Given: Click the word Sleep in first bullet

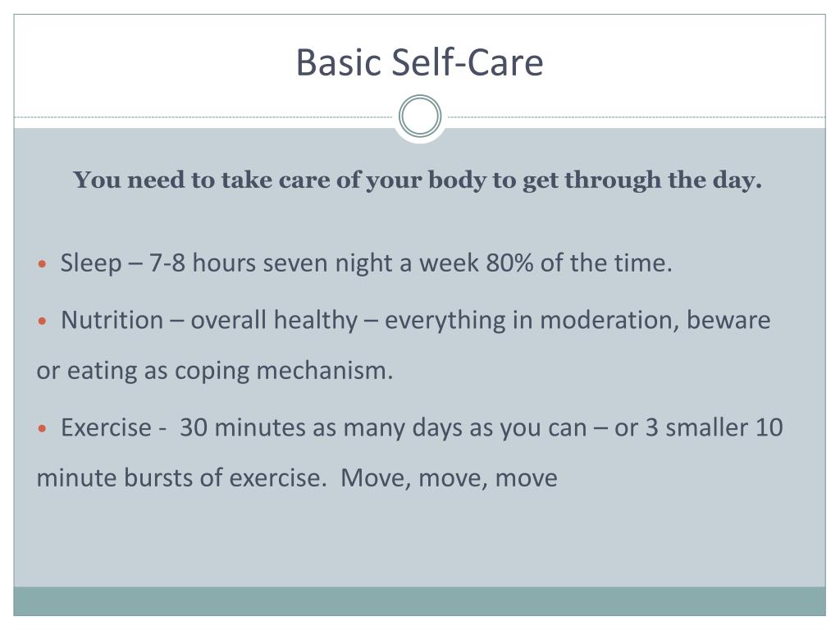Looking at the screenshot, I should point(91,263).
